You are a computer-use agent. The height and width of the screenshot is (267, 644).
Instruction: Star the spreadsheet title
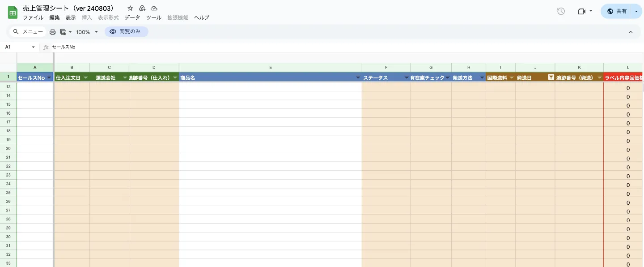click(130, 9)
